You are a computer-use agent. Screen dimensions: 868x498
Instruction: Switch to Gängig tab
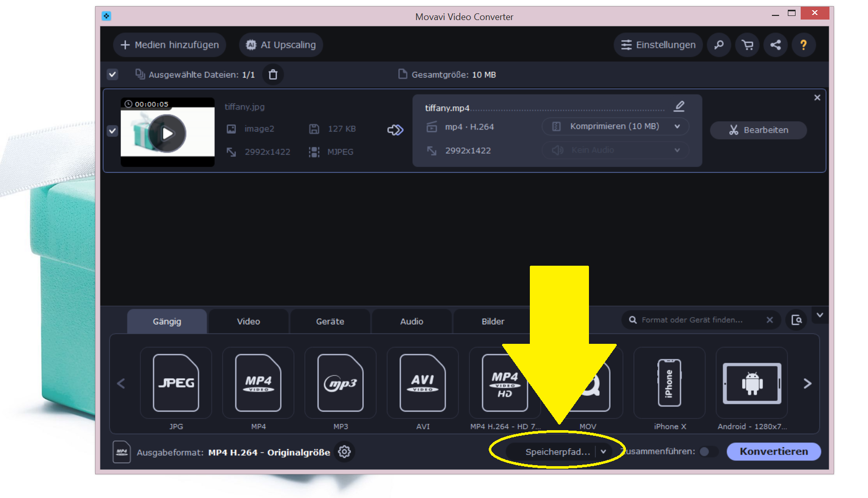tap(167, 321)
